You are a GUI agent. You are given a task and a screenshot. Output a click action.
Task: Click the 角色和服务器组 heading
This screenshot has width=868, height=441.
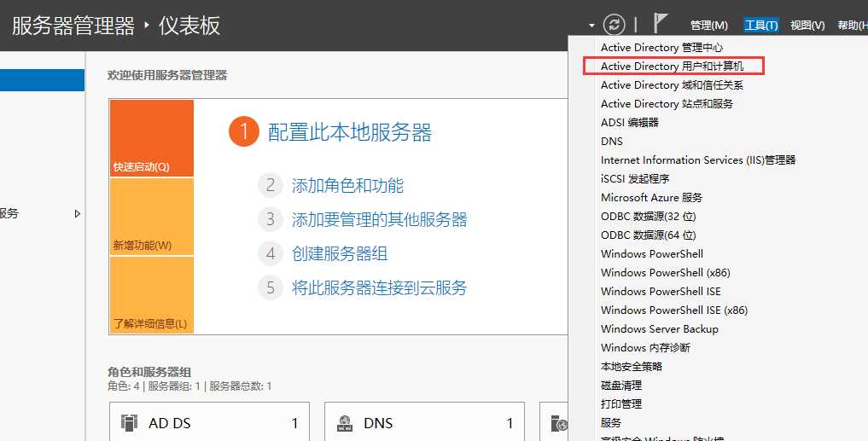(x=149, y=372)
